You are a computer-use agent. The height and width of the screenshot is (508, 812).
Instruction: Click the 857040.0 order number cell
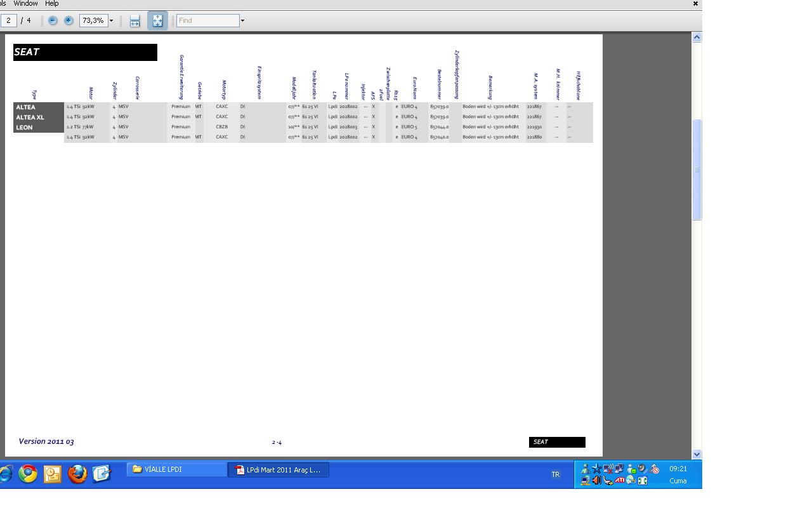[x=439, y=137]
